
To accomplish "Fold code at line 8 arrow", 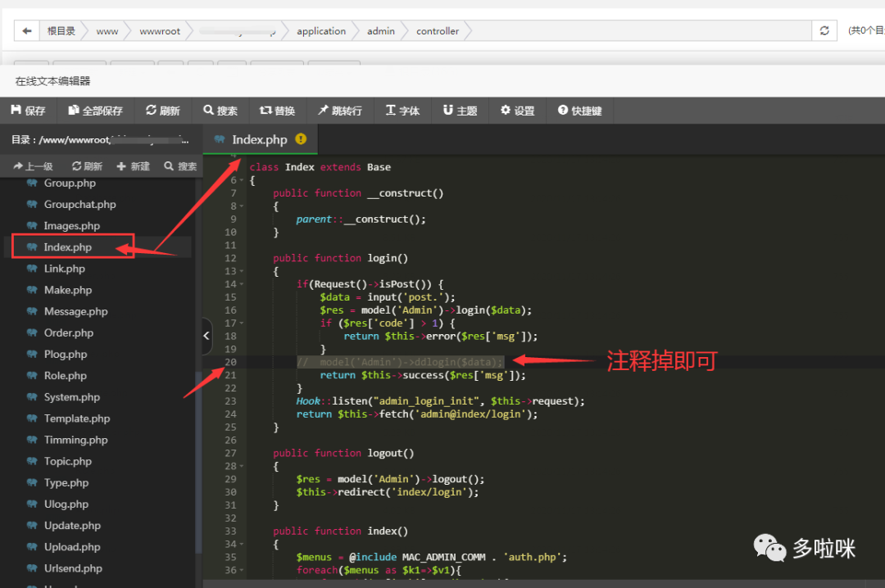I will pos(242,206).
